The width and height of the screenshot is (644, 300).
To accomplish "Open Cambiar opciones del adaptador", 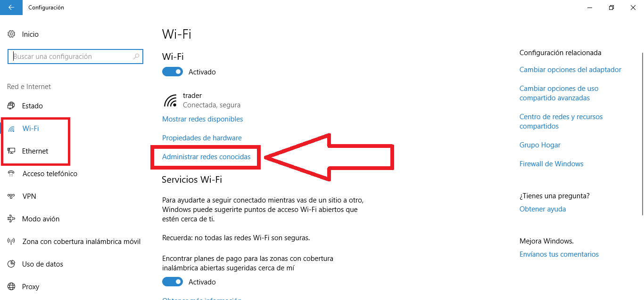I will click(570, 70).
